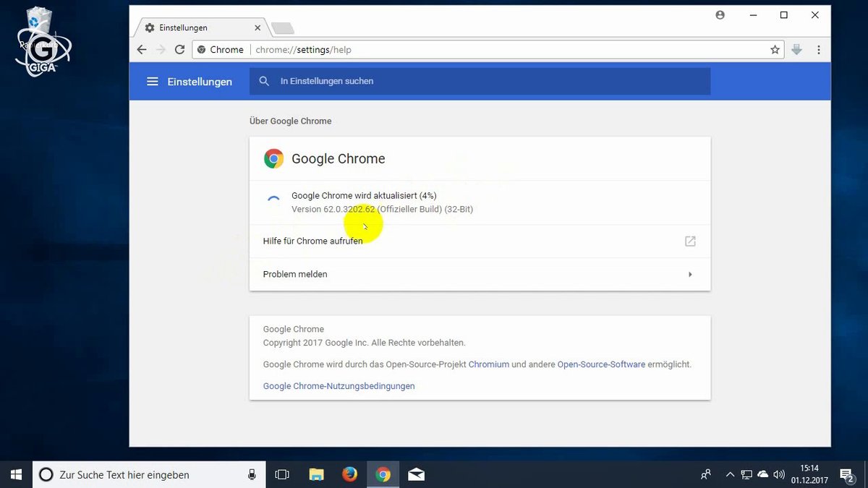Click the Chrome profile avatar icon
The width and height of the screenshot is (868, 488).
pyautogui.click(x=720, y=14)
